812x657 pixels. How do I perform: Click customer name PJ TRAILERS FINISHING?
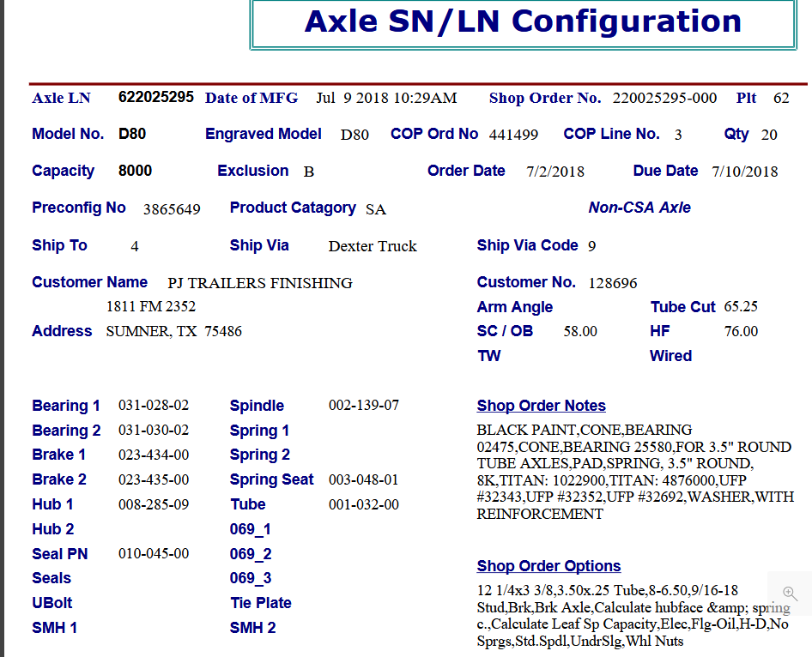(x=260, y=283)
